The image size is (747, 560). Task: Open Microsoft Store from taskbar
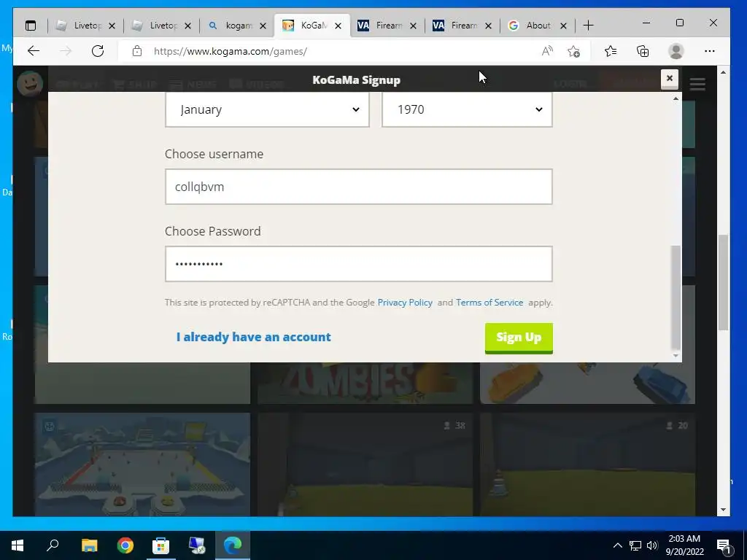click(160, 545)
